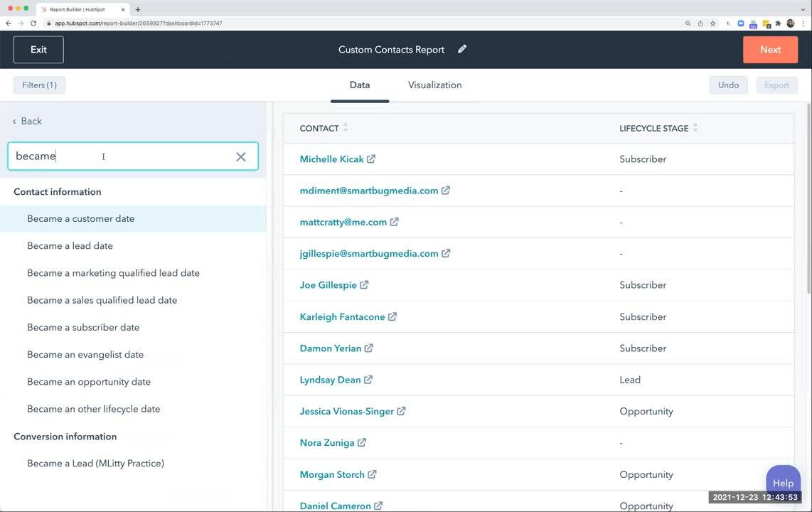Viewport: 812px width, 512px height.
Task: Click the Lead value in Lyndsay Dean row
Action: click(630, 380)
